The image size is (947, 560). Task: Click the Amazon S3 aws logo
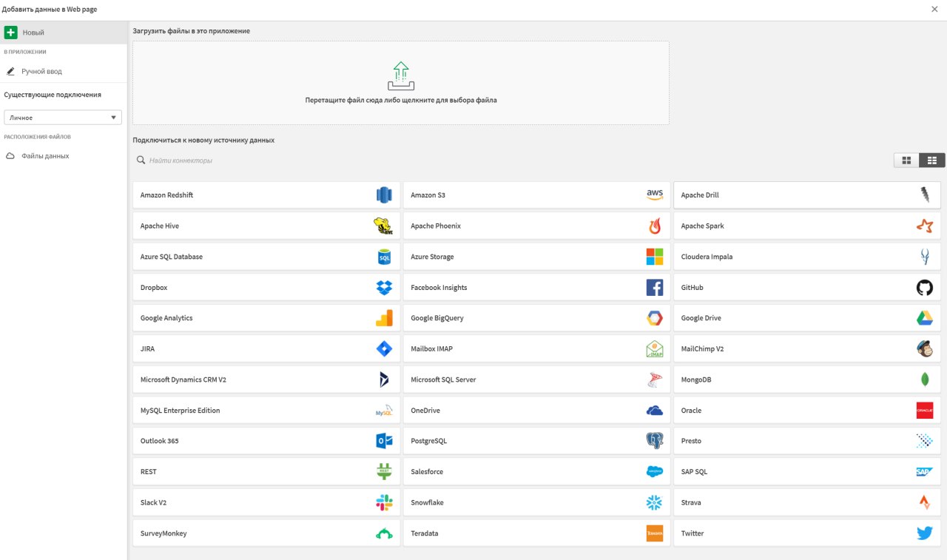654,195
